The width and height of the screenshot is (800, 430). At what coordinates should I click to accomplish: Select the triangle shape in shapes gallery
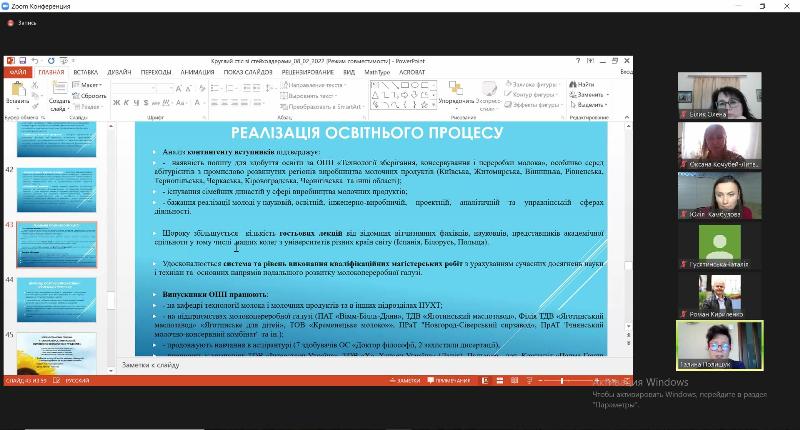coord(375,94)
